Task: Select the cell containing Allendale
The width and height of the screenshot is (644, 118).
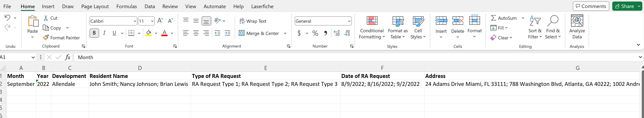Action: pyautogui.click(x=70, y=84)
